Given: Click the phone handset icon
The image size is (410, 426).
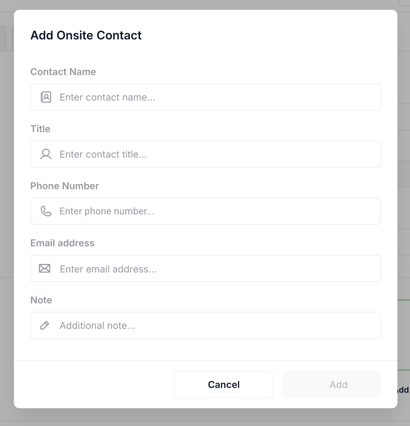Looking at the screenshot, I should pyautogui.click(x=46, y=211).
